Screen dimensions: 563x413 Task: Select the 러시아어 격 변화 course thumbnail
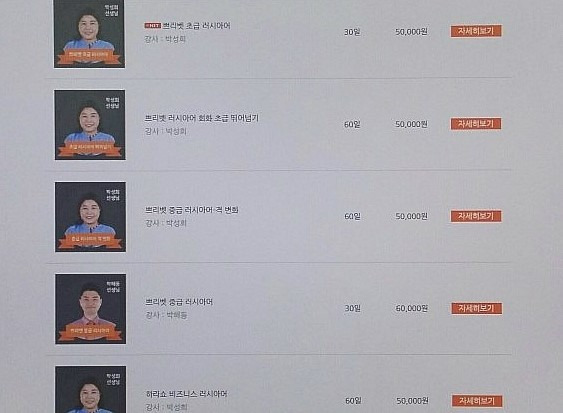click(90, 217)
